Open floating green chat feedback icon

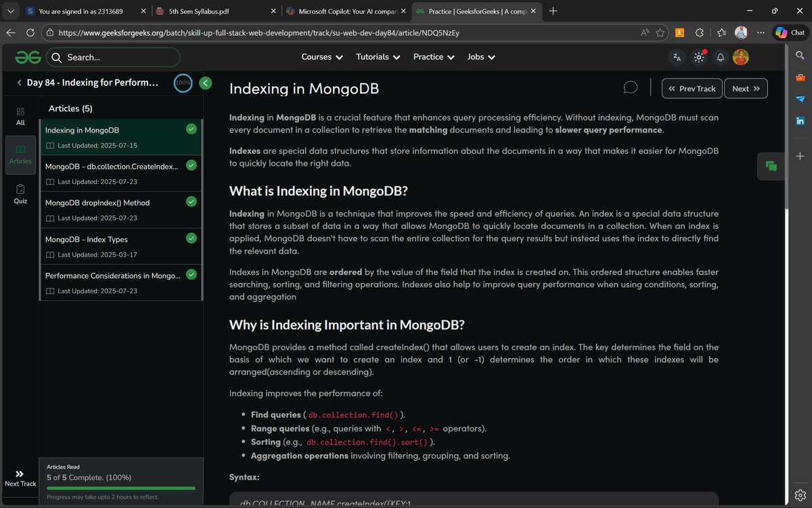tap(771, 166)
